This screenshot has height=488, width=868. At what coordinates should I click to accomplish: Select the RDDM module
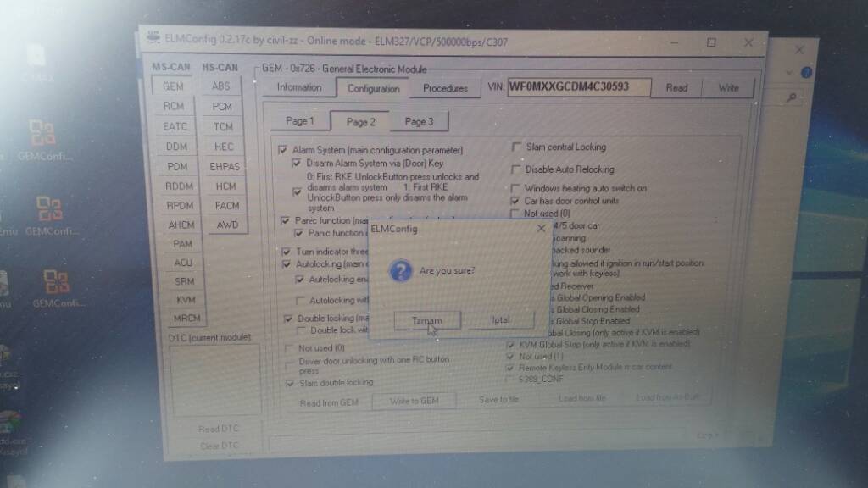point(180,186)
